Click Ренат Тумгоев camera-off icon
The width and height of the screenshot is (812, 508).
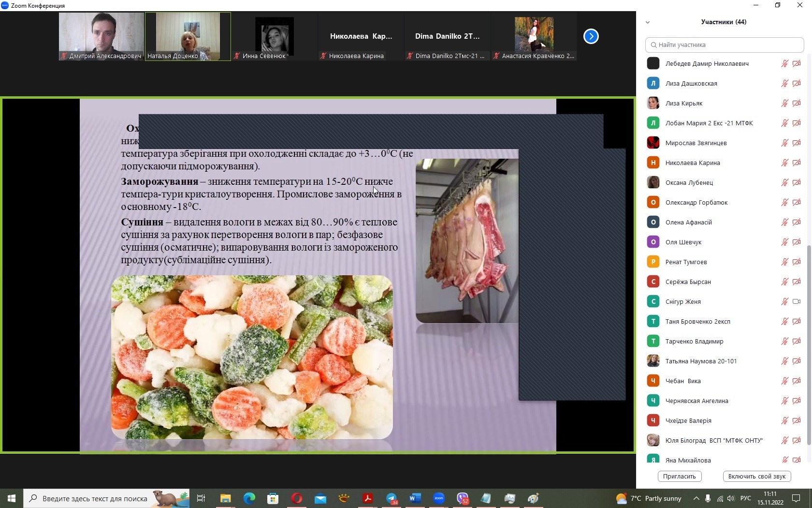(797, 262)
